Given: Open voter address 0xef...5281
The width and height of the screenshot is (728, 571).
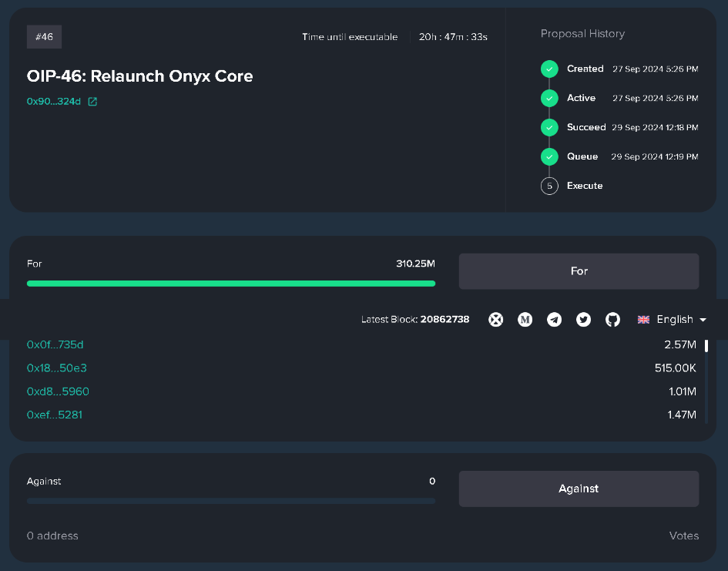Looking at the screenshot, I should click(x=55, y=415).
